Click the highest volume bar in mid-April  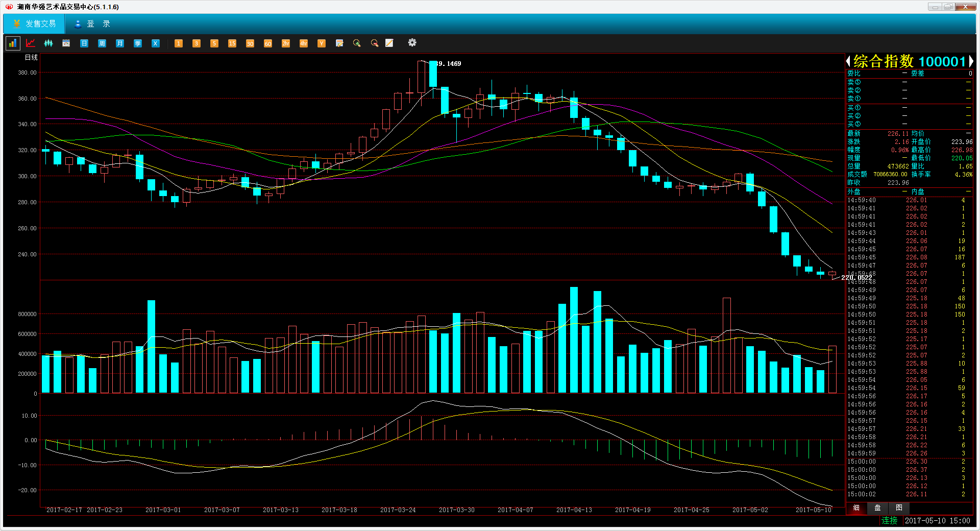click(574, 340)
